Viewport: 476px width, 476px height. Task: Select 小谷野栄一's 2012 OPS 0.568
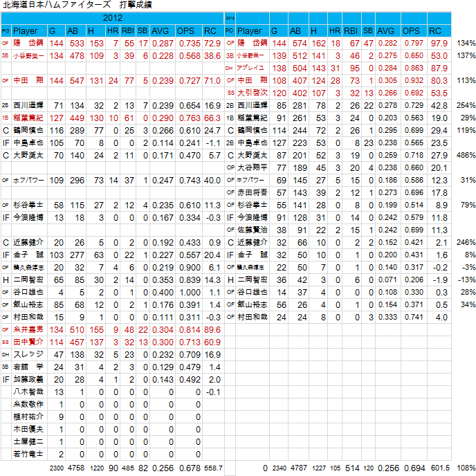(190, 56)
